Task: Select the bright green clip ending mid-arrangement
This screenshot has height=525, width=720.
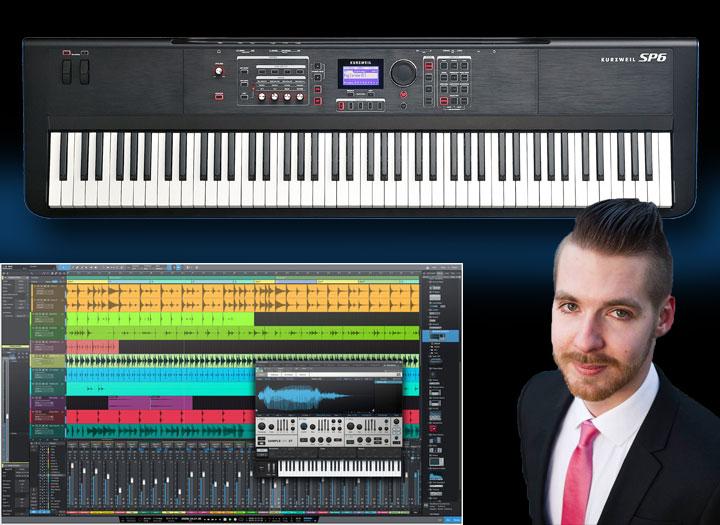Action: click(x=160, y=319)
